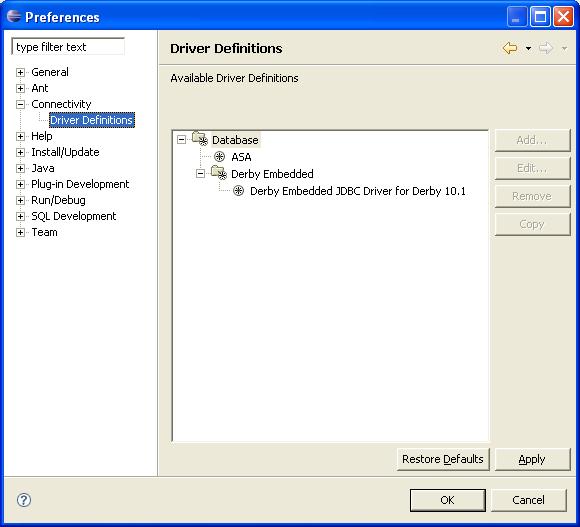The image size is (580, 527).
Task: Click the Copy button
Action: point(532,224)
